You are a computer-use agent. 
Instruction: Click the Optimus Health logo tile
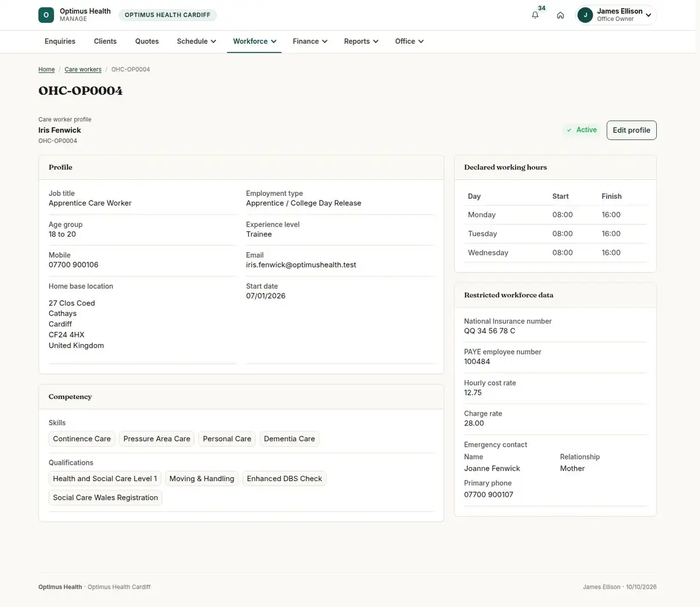click(46, 15)
